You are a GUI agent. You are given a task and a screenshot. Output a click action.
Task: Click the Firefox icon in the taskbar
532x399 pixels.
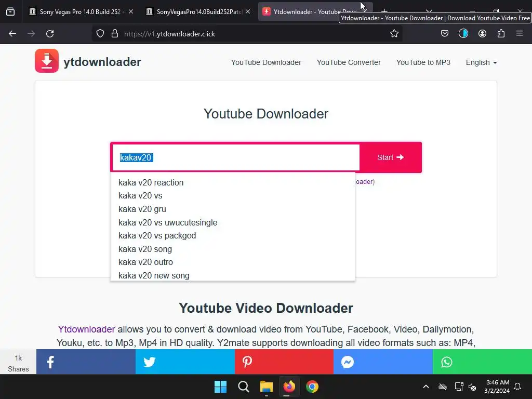[x=289, y=387]
